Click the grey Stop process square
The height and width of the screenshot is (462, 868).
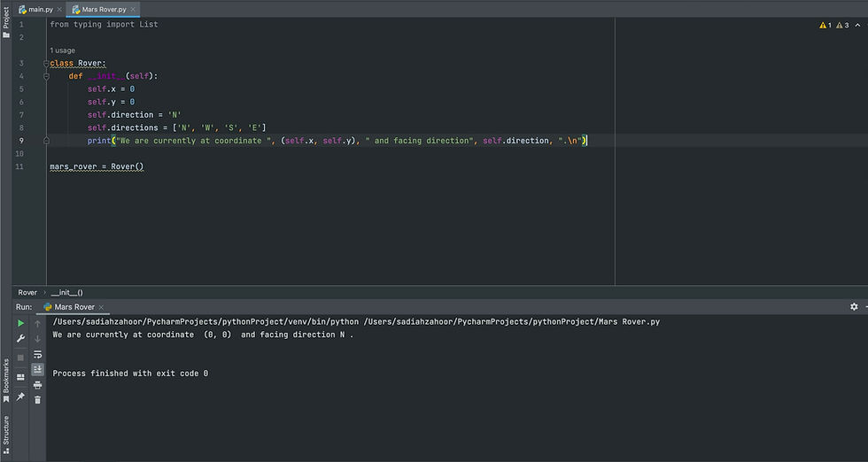20,358
